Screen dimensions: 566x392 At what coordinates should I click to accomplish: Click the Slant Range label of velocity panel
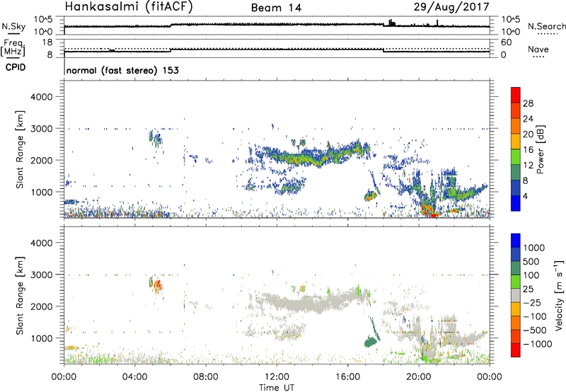tap(20, 295)
